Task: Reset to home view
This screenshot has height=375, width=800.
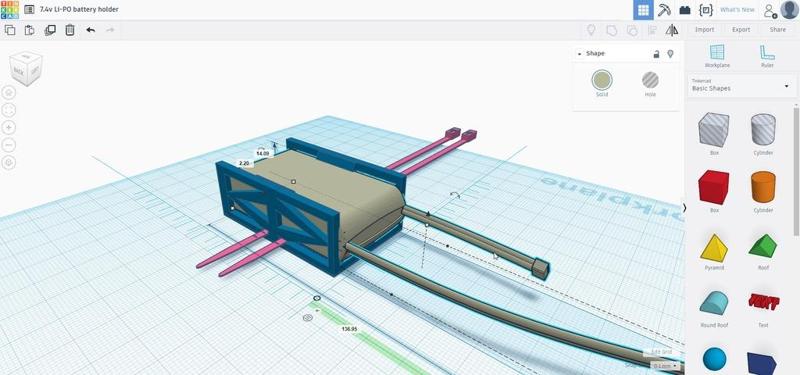Action: 9,92
